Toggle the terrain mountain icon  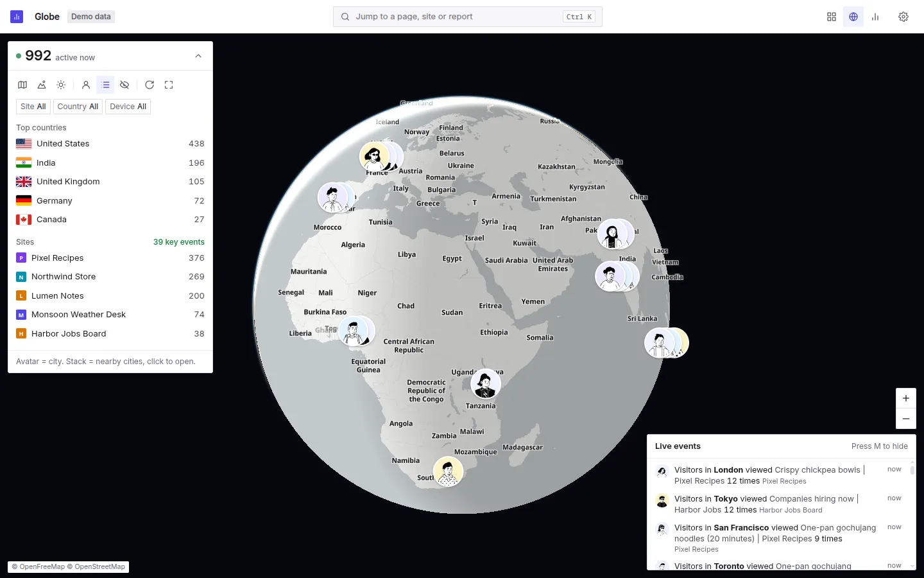(42, 85)
